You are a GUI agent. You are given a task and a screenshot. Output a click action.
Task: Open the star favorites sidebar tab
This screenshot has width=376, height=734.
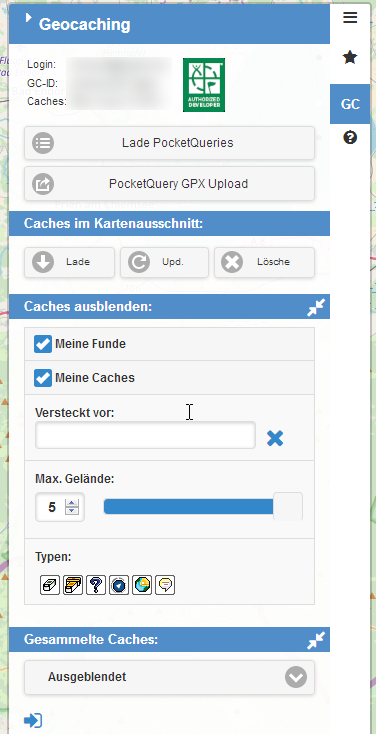point(350,58)
